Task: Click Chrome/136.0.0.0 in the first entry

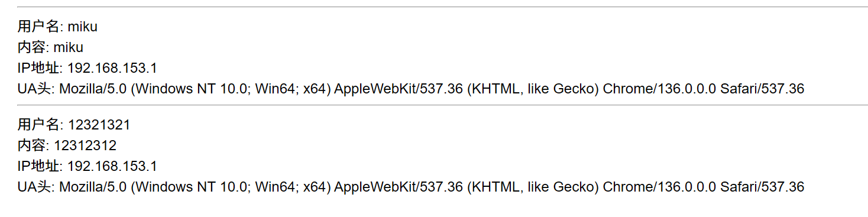Action: tap(659, 89)
